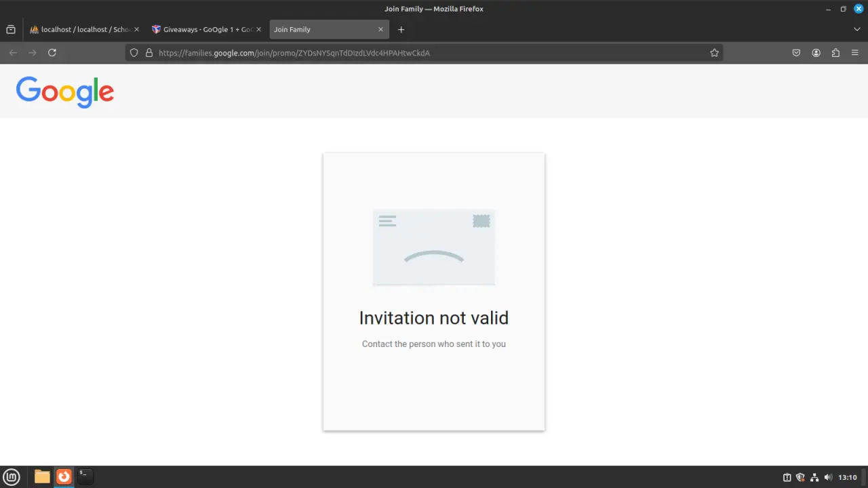Open the Firefox account icon

pos(816,53)
